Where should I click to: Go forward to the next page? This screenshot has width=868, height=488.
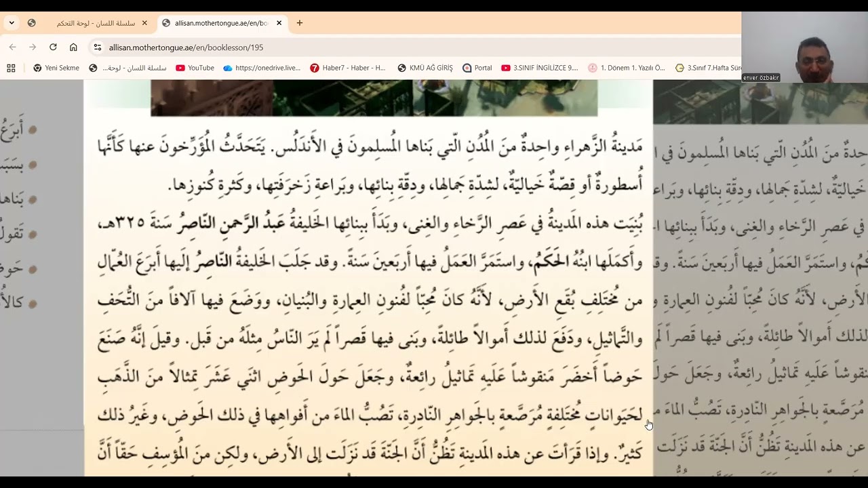[33, 47]
